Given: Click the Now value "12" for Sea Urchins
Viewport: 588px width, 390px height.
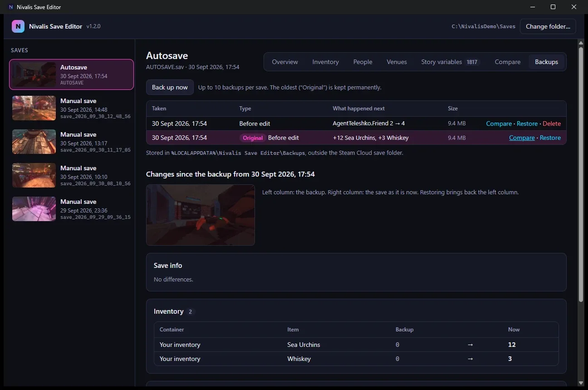Looking at the screenshot, I should [x=512, y=345].
